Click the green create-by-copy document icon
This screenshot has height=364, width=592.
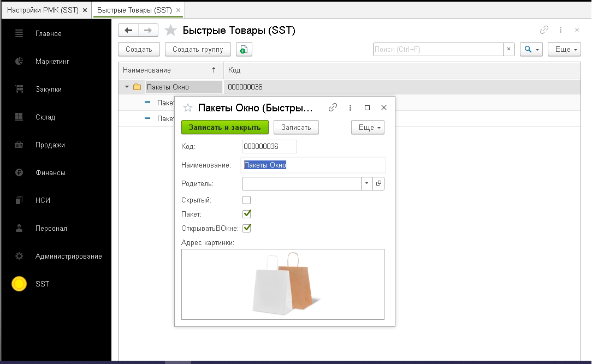click(244, 50)
